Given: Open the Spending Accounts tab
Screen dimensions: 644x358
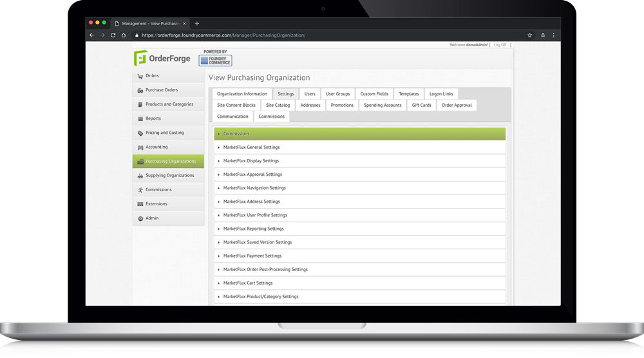Looking at the screenshot, I should coord(383,105).
